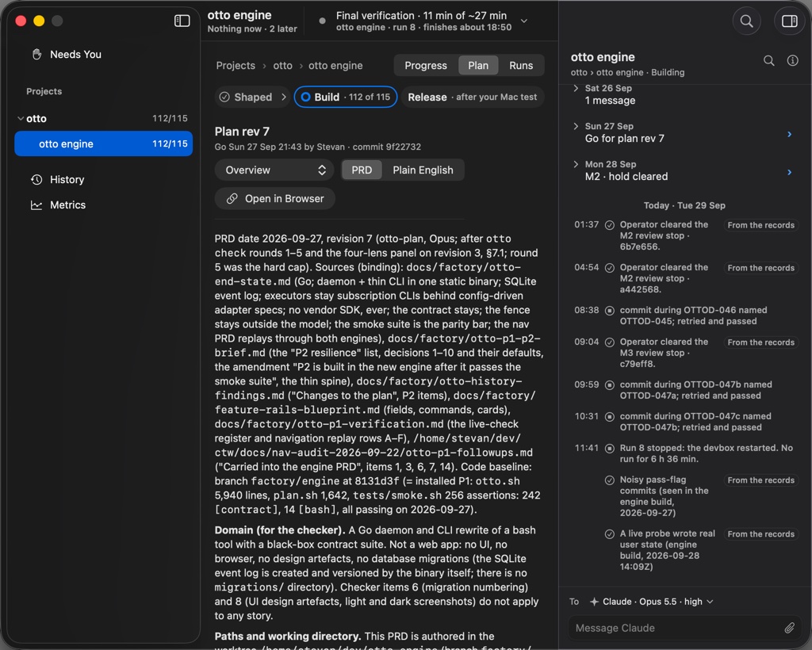Click the Message Claude input field
This screenshot has width=812, height=650.
[685, 628]
